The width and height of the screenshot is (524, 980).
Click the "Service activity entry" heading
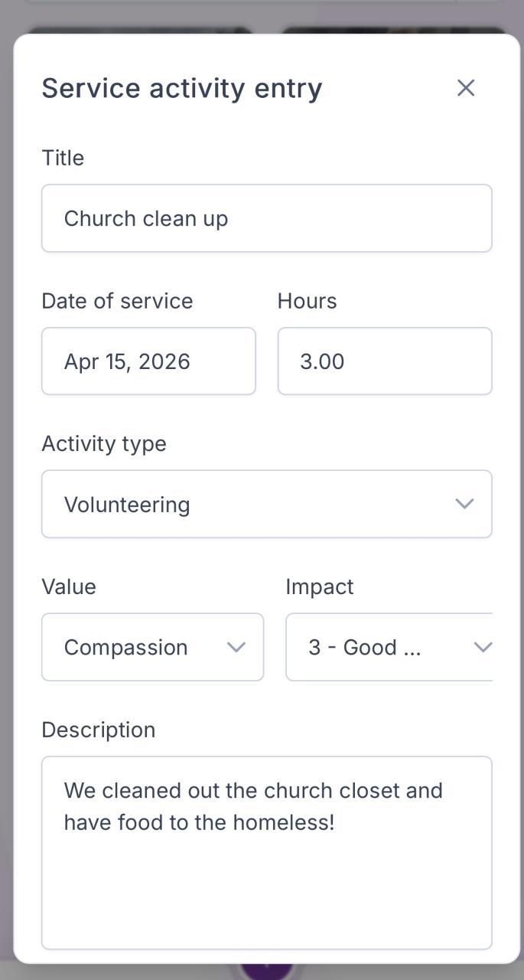click(182, 88)
